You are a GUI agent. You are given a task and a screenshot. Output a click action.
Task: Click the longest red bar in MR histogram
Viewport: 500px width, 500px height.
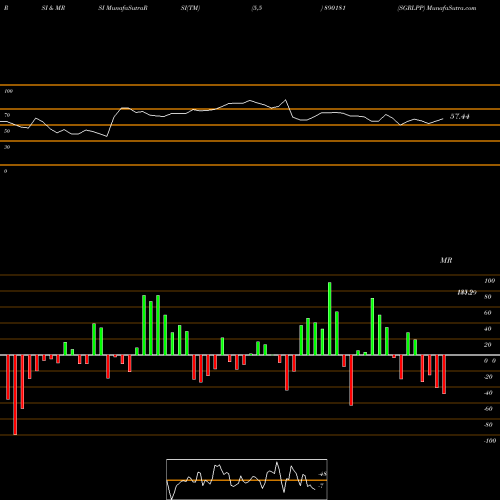click(x=15, y=395)
